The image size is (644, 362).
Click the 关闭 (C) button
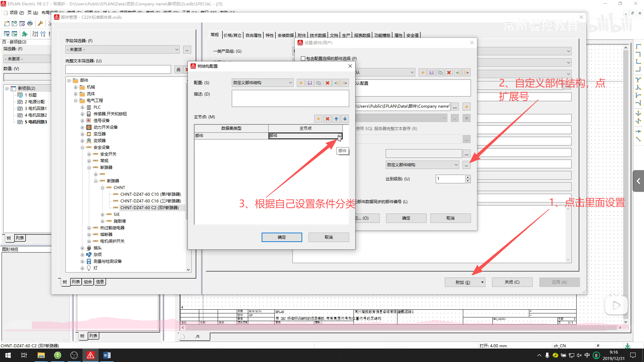(512, 282)
